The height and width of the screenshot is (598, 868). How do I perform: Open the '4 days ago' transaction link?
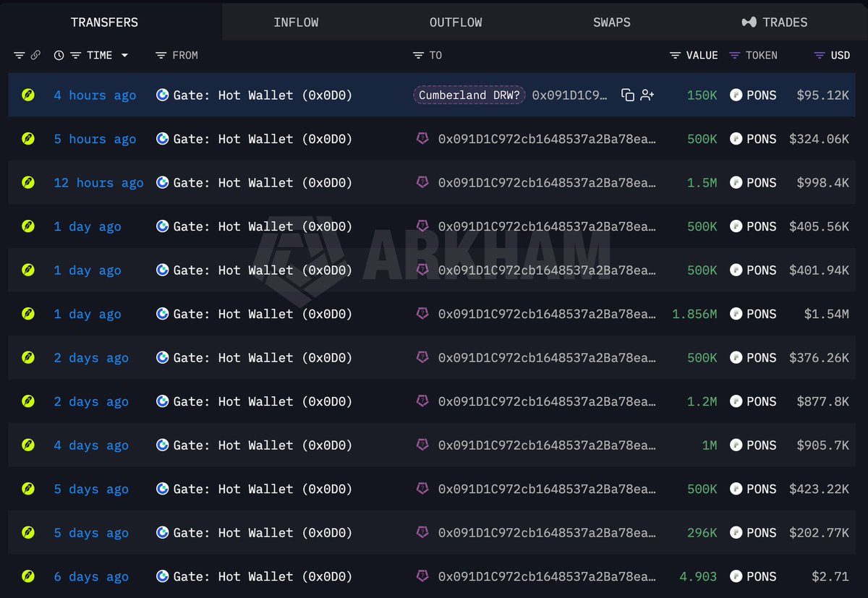click(x=91, y=445)
